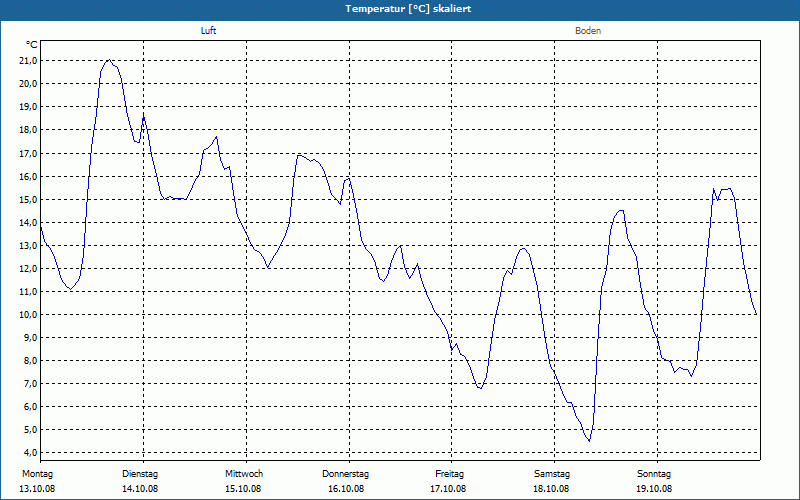Click the 18,0 y-axis value
This screenshot has height=500, width=800.
coord(28,130)
